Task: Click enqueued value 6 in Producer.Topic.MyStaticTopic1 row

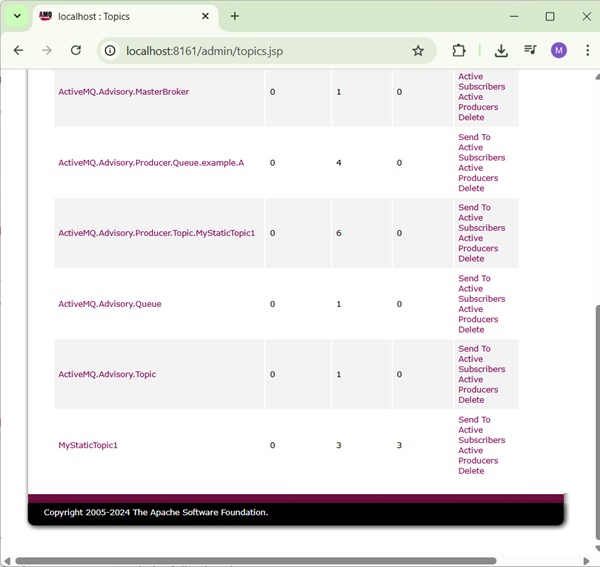Action: 339,233
